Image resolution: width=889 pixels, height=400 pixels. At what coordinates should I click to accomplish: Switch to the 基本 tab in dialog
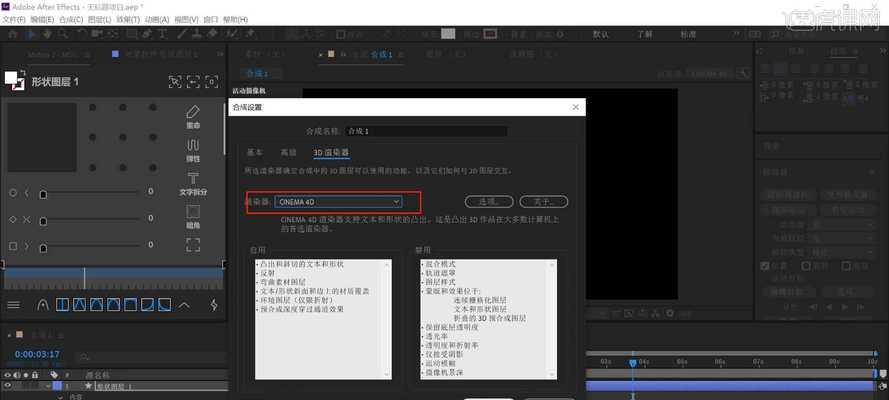pos(255,152)
